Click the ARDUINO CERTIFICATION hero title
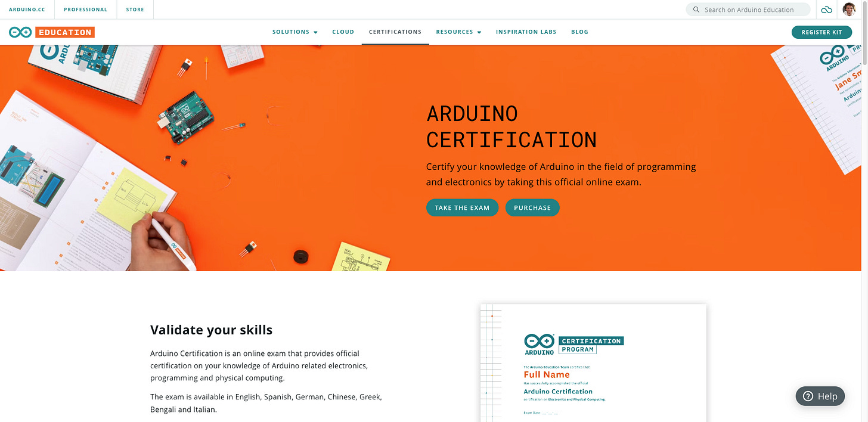The width and height of the screenshot is (868, 422). coord(511,126)
